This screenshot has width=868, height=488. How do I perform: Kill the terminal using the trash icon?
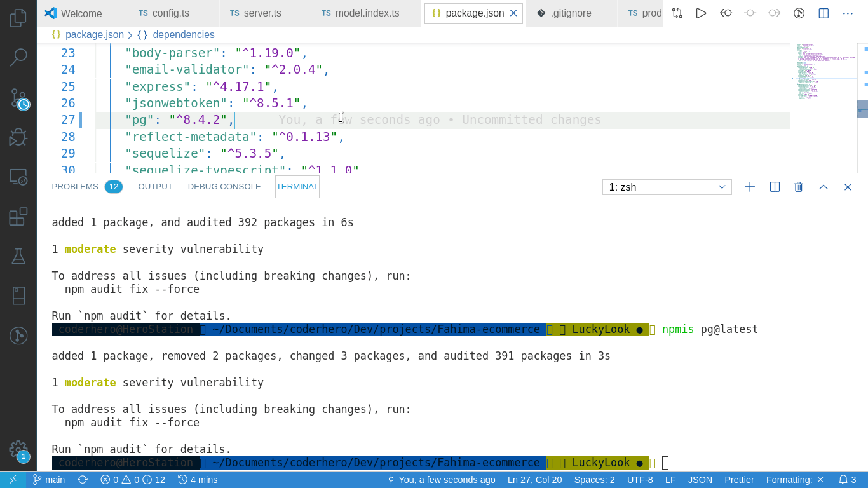[799, 187]
